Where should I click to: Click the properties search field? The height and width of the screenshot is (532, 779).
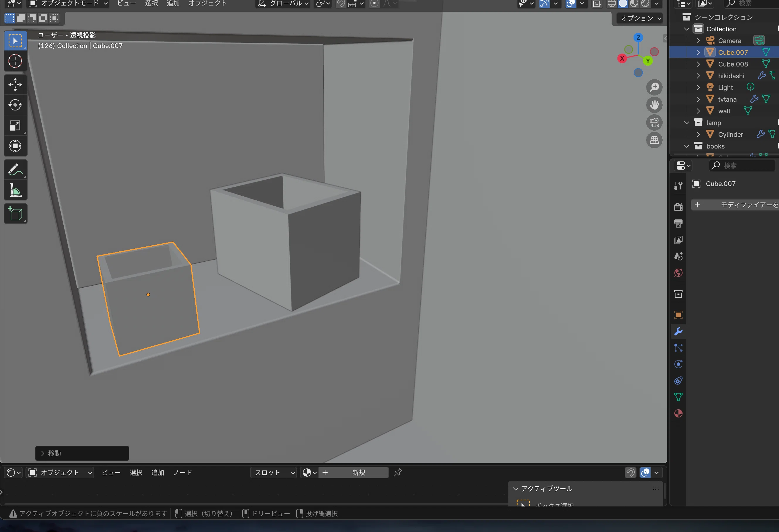(742, 166)
